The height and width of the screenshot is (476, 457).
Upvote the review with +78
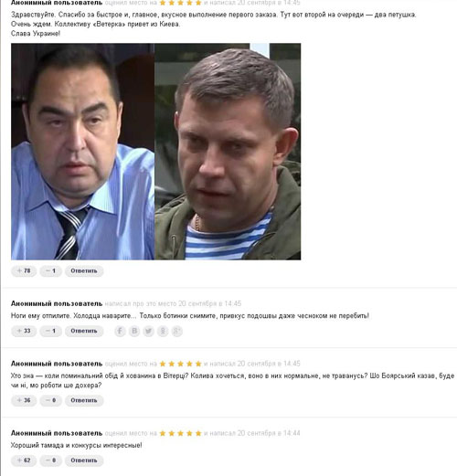coord(24,270)
